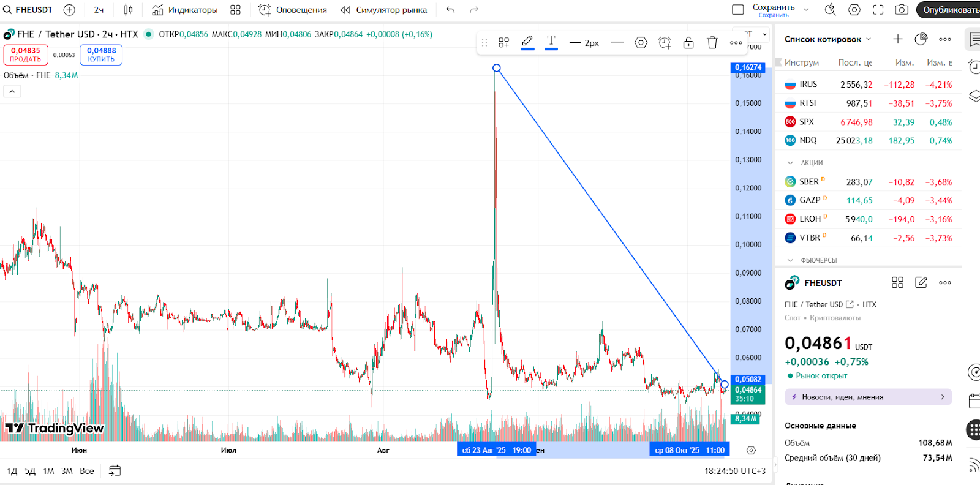Toggle the layout checkbox next to Сохранить
The height and width of the screenshot is (485, 980).
737,10
